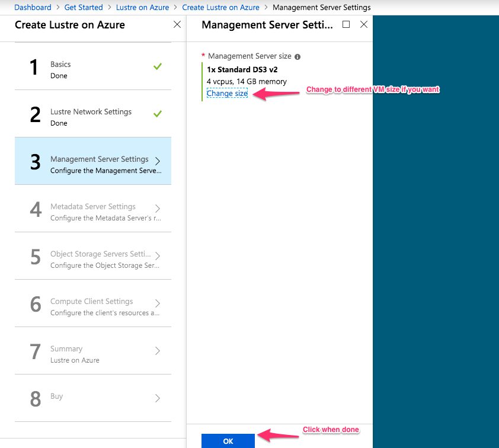
Task: Click chevron beside Compute Client Settings step
Action: (158, 303)
